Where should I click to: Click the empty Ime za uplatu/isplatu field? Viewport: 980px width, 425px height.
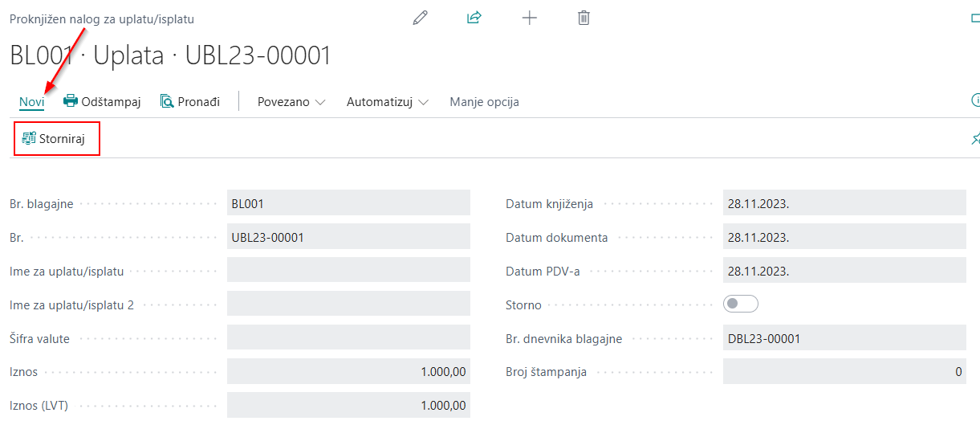point(348,271)
